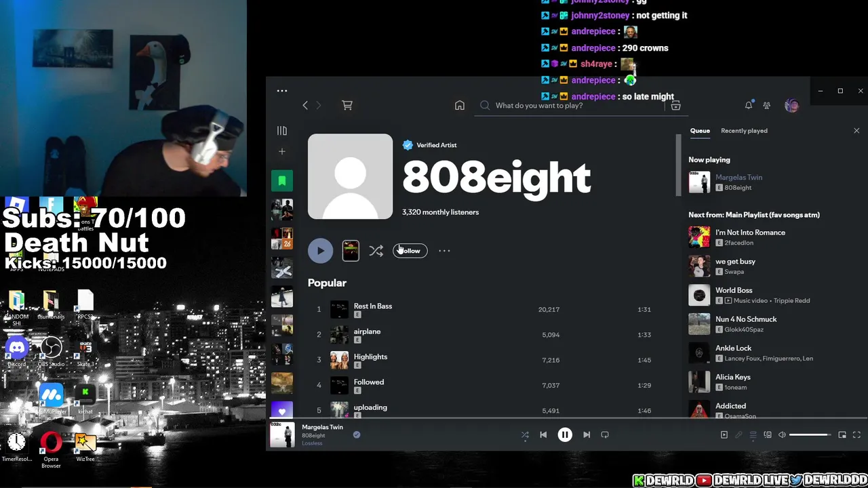Viewport: 868px width, 488px height.
Task: Open mini player icon
Action: pos(842,435)
